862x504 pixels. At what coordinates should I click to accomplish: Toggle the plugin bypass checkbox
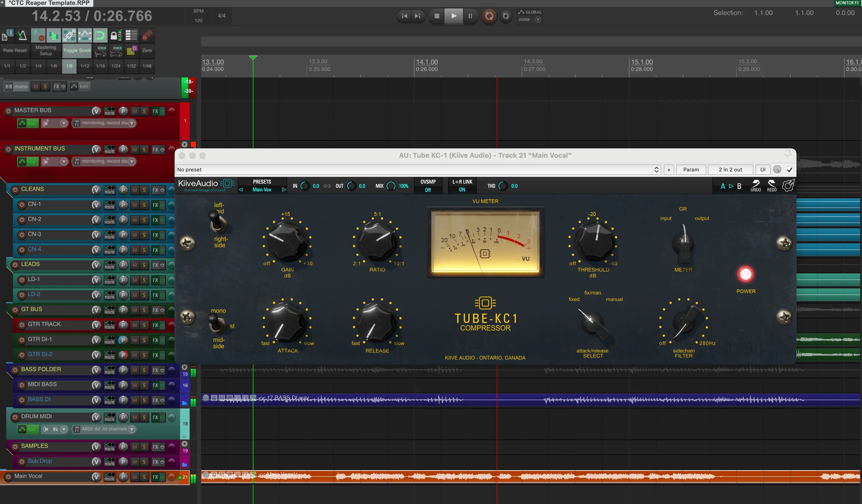tap(789, 170)
